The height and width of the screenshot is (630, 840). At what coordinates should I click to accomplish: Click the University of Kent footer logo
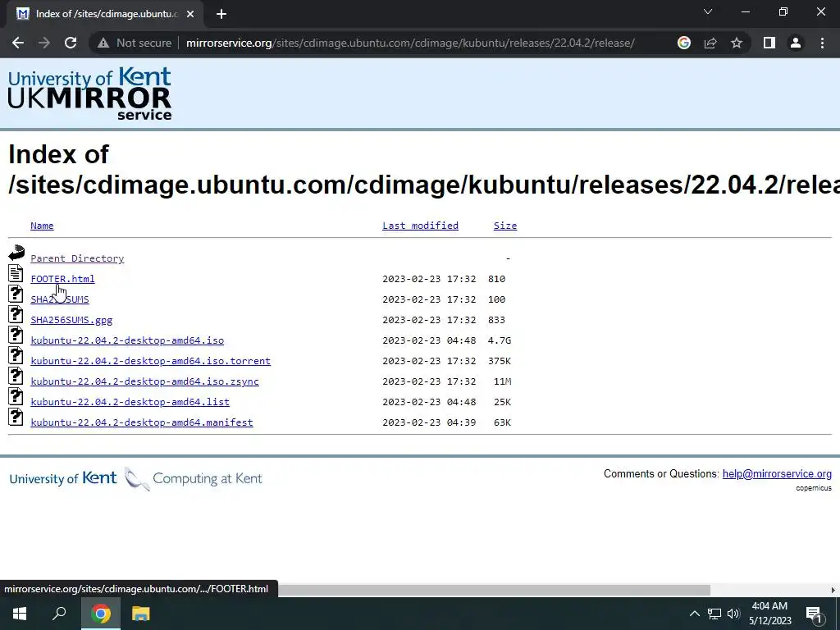point(62,478)
